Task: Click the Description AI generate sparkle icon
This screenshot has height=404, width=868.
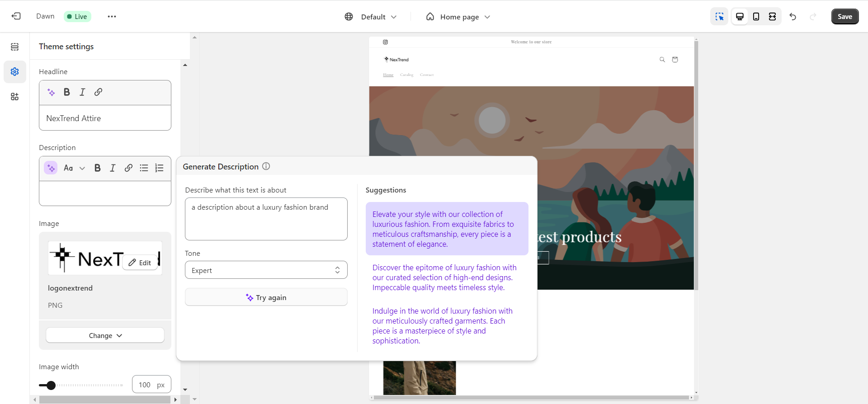Action: tap(51, 168)
